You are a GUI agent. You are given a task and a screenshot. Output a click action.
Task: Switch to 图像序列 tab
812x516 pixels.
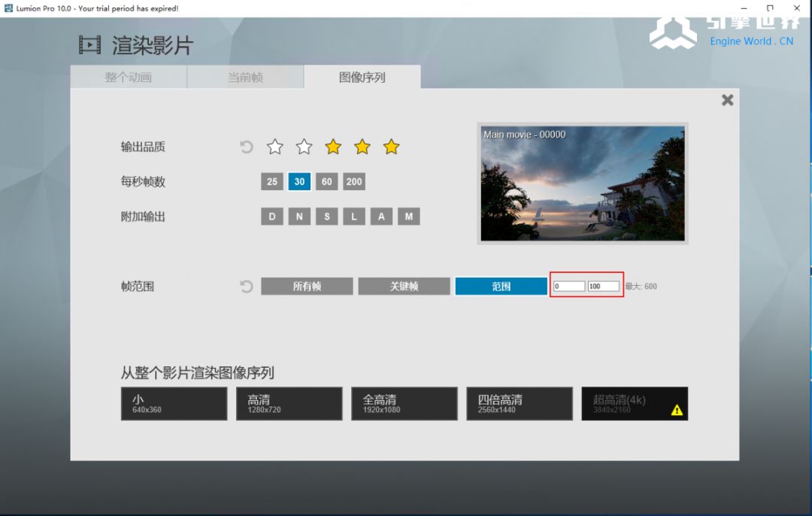[362, 77]
